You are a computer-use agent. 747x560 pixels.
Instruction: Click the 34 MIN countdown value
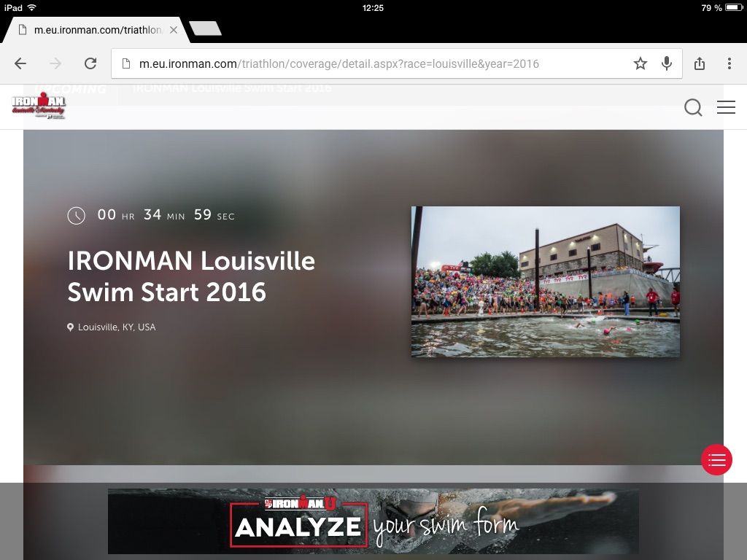164,215
